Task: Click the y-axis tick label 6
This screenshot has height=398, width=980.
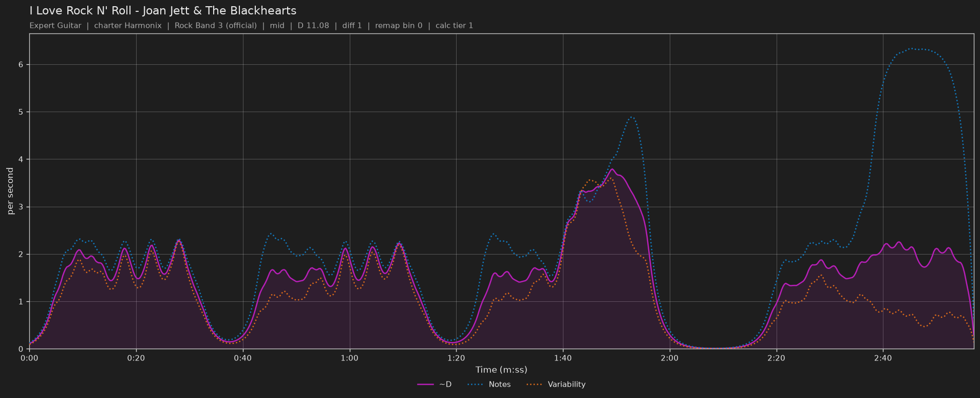Action: (21, 65)
